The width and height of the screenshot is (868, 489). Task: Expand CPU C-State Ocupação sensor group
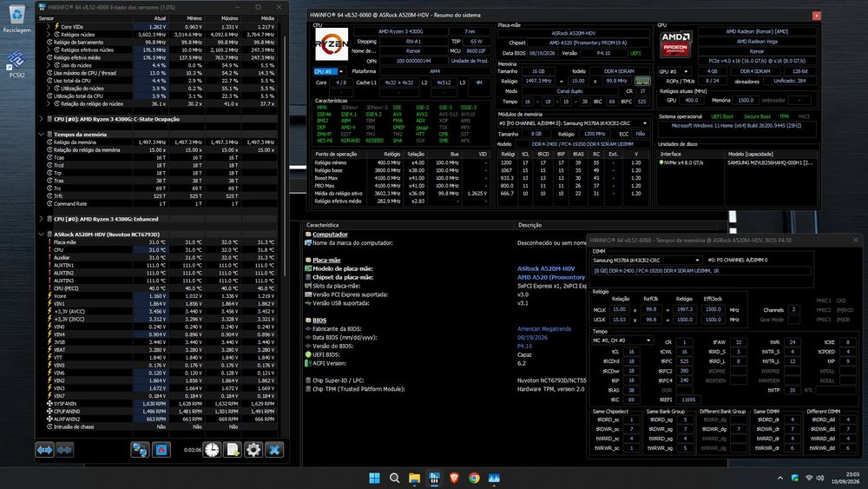41,119
